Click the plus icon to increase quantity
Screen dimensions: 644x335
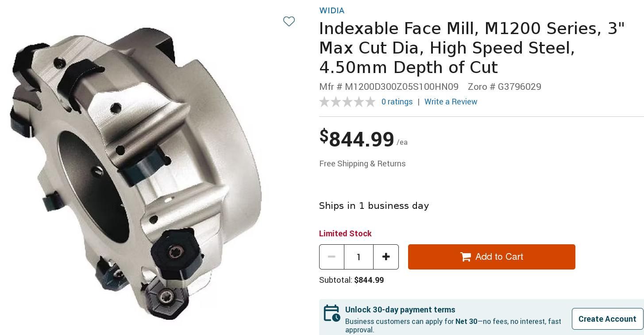(x=386, y=257)
